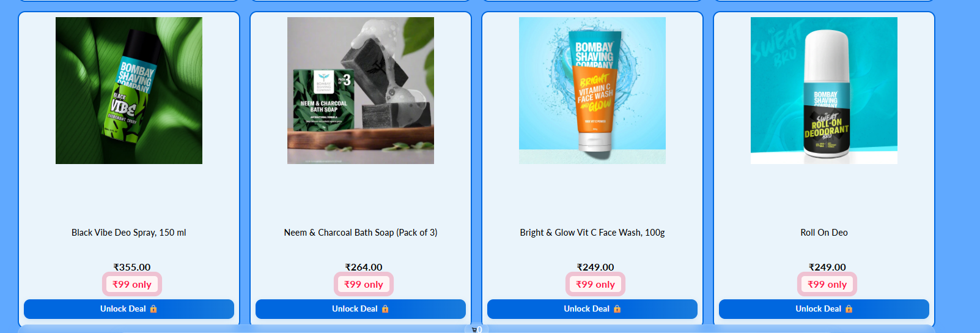Click ₹99 only badge under Black Vibe Deo
This screenshot has height=333, width=980.
pyautogui.click(x=132, y=284)
